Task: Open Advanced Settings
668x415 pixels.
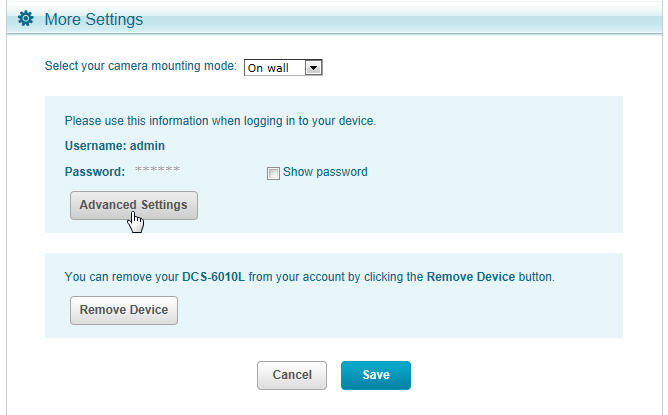Action: pyautogui.click(x=133, y=205)
